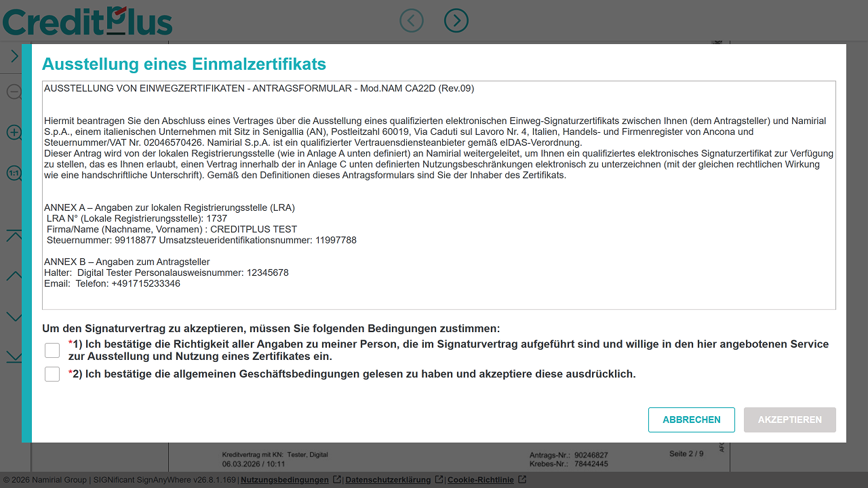
Task: Move one page down with sidebar chevron
Action: coord(14,317)
